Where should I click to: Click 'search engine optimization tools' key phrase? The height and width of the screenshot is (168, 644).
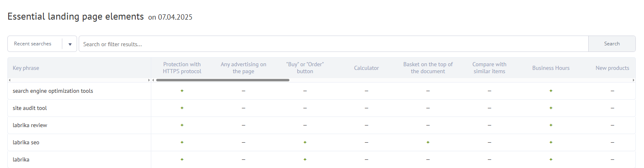(x=53, y=91)
